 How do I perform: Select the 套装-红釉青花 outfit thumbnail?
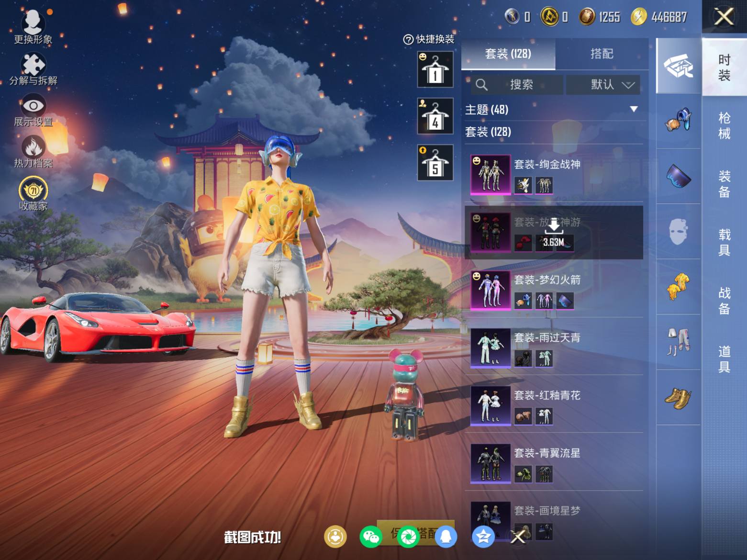click(491, 406)
